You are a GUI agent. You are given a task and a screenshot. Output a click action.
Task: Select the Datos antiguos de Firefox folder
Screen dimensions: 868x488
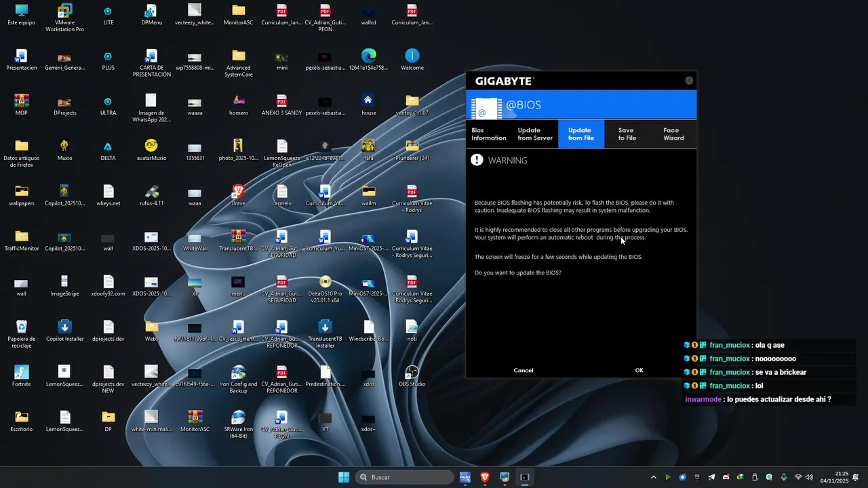(22, 154)
